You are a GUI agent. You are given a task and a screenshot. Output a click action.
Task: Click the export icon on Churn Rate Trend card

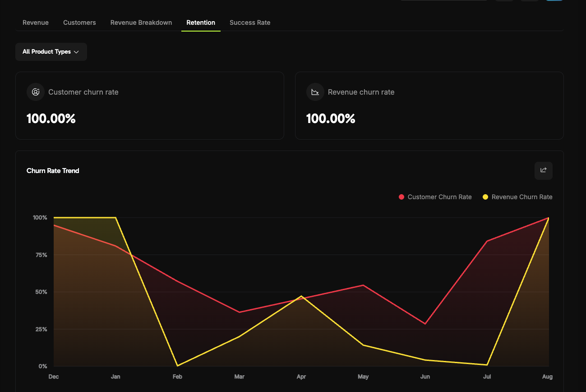click(x=543, y=170)
